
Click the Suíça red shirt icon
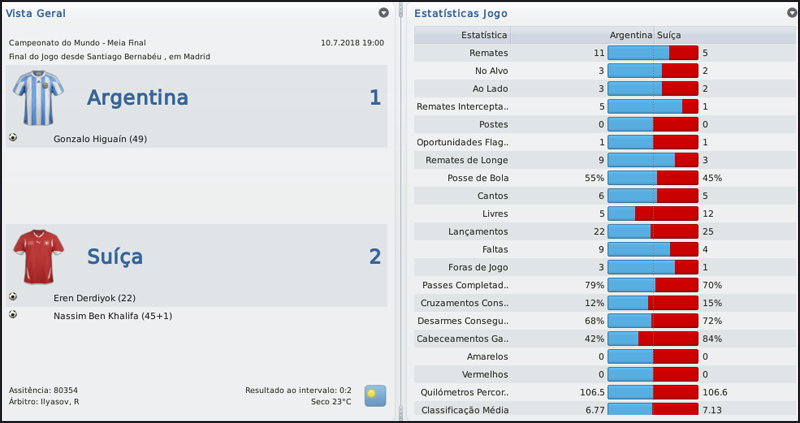pos(38,257)
